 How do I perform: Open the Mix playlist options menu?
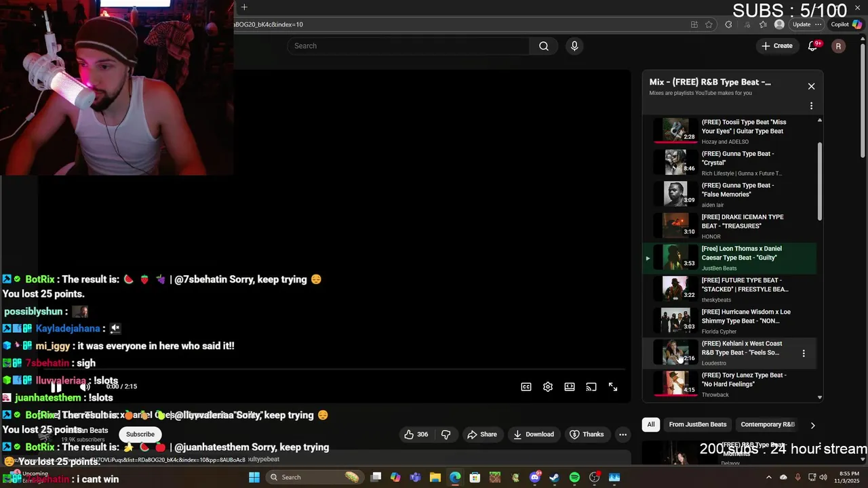pos(811,106)
